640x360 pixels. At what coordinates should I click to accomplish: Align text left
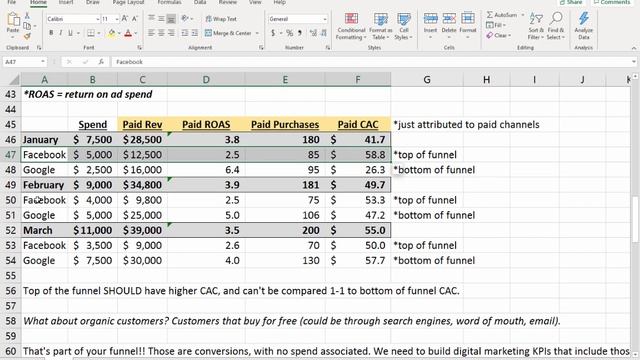coord(151,33)
